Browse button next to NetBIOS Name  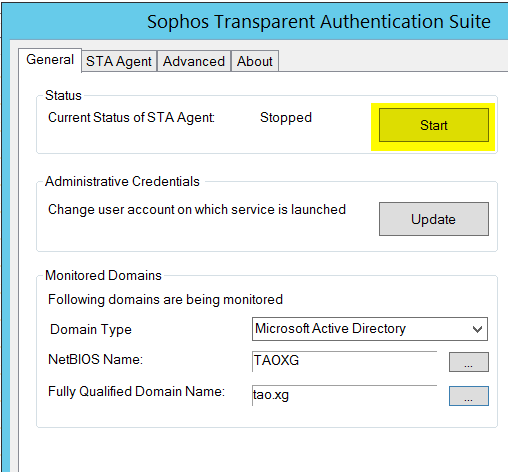pyautogui.click(x=469, y=362)
